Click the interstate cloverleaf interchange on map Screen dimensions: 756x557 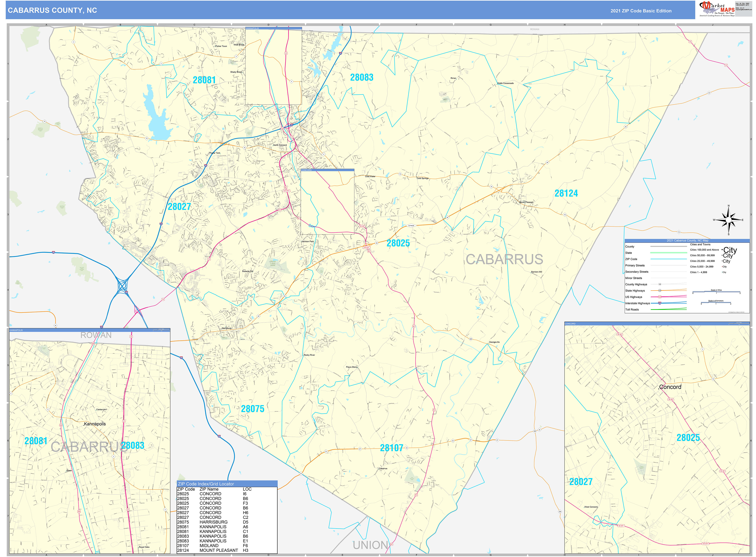[x=122, y=286]
